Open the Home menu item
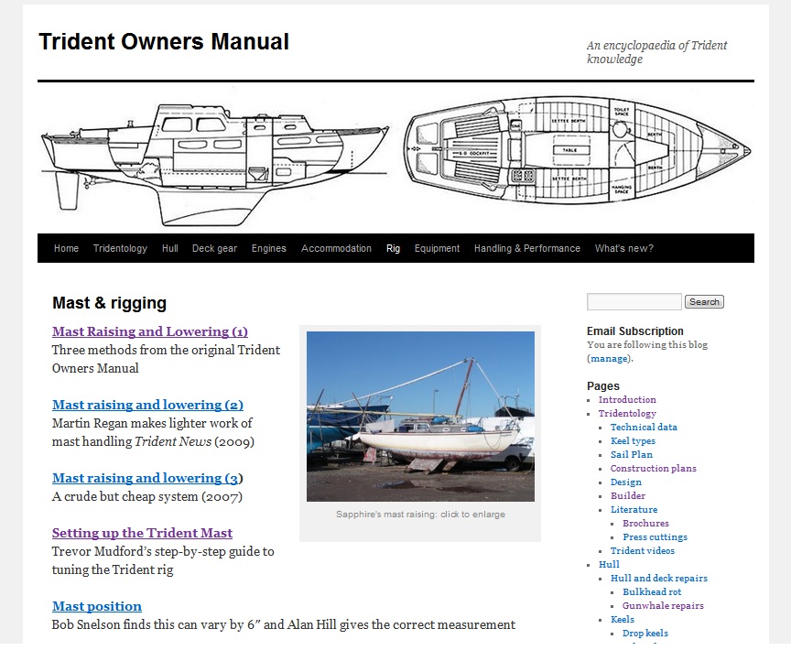Screen dimensions: 791x672 point(66,248)
